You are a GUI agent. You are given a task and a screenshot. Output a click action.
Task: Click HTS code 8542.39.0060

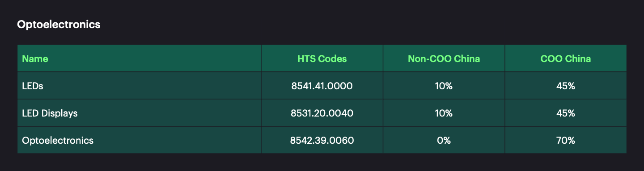(322, 140)
